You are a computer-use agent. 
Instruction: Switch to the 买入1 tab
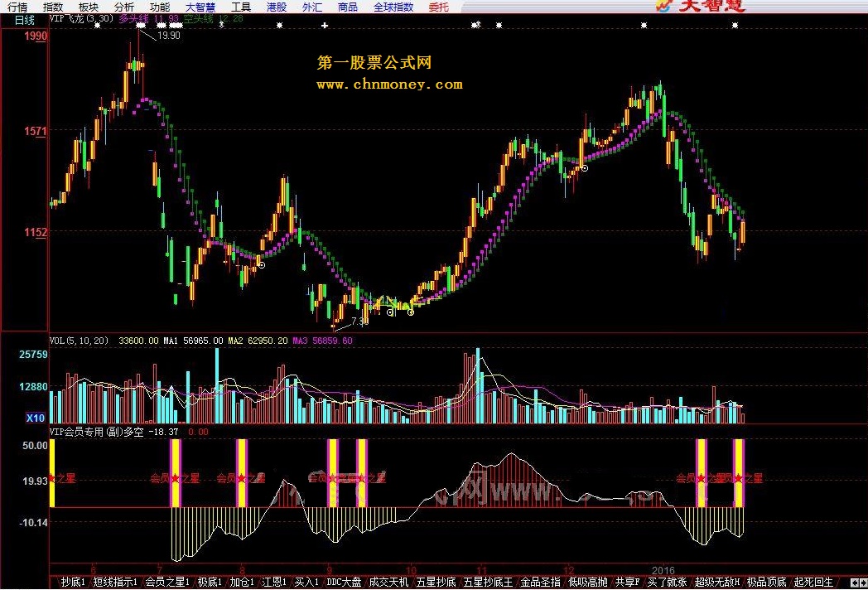[x=306, y=583]
